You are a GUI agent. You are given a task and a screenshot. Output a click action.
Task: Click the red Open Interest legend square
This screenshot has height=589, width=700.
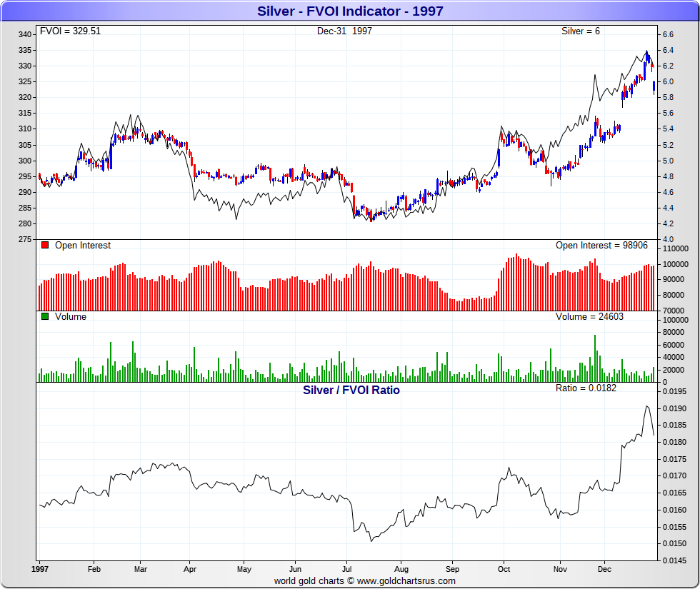44,245
